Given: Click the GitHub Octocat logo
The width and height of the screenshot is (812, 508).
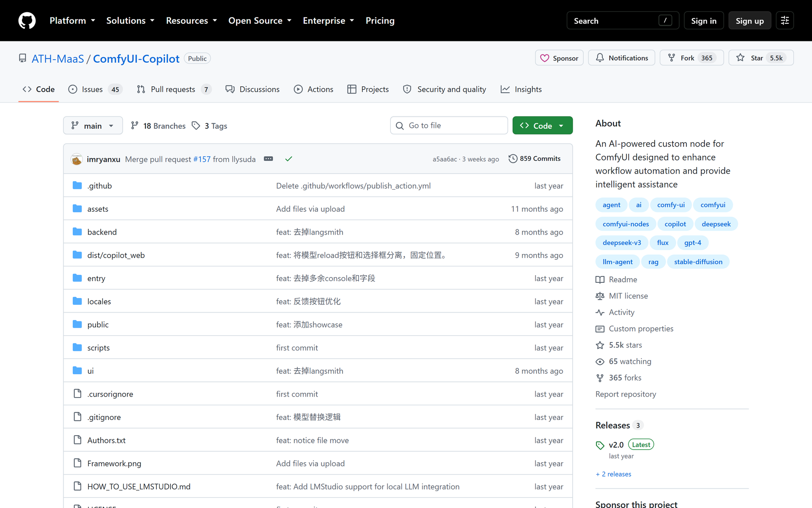Looking at the screenshot, I should click(x=27, y=20).
